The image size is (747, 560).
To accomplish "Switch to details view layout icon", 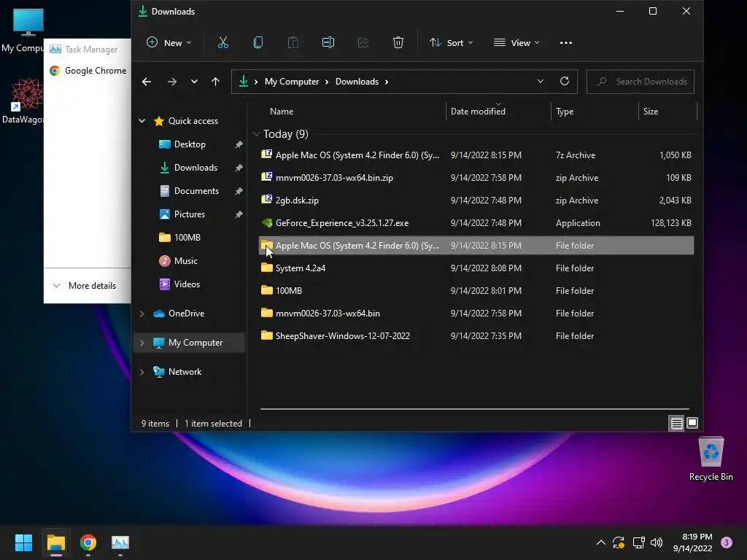I will click(x=676, y=423).
